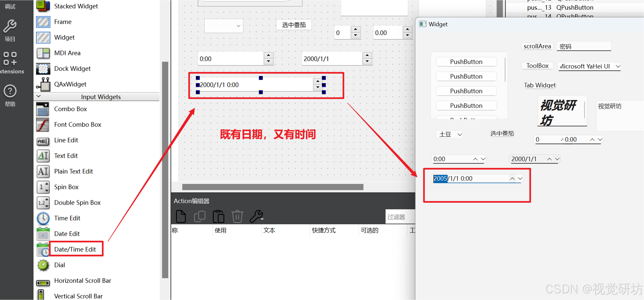Click the wrench configure icon in Action editor
The height and width of the screenshot is (300, 644).
[x=256, y=216]
